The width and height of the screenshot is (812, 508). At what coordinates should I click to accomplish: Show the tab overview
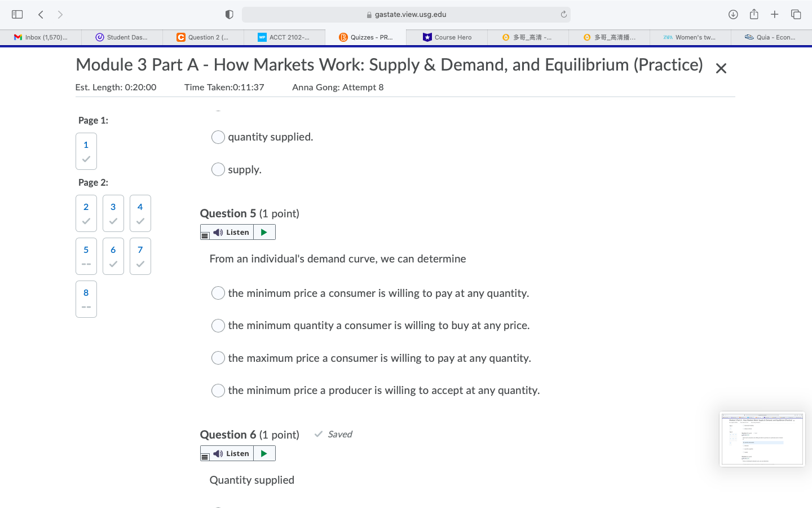796,14
